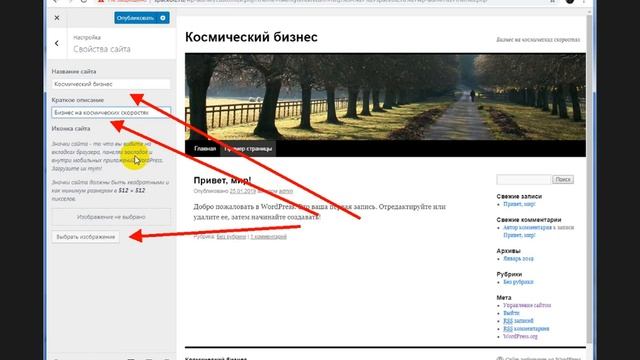Screen dimensions: 640x360
Task: Select the Бизнес на космических скоростях tagline text
Action: [538, 40]
